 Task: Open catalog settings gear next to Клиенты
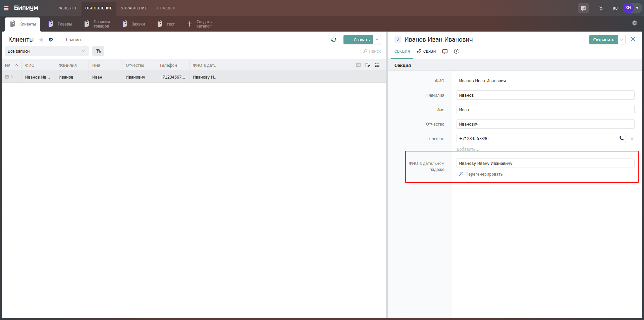(x=51, y=40)
